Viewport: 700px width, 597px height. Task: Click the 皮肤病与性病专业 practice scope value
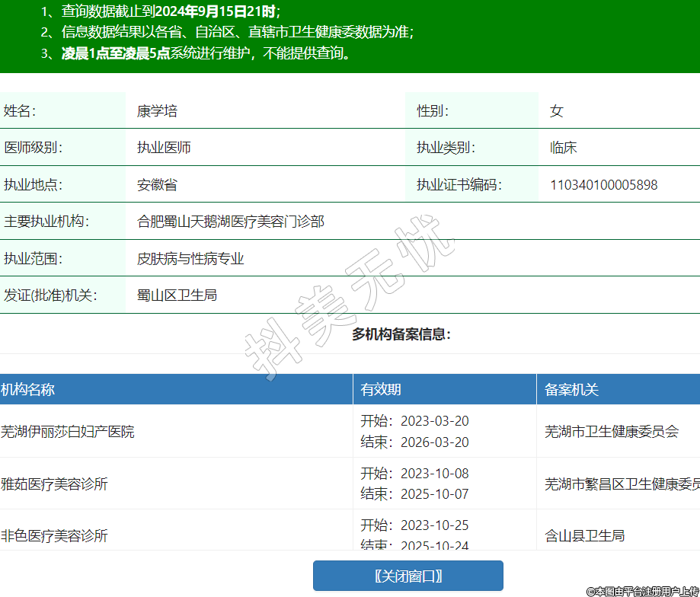point(190,259)
